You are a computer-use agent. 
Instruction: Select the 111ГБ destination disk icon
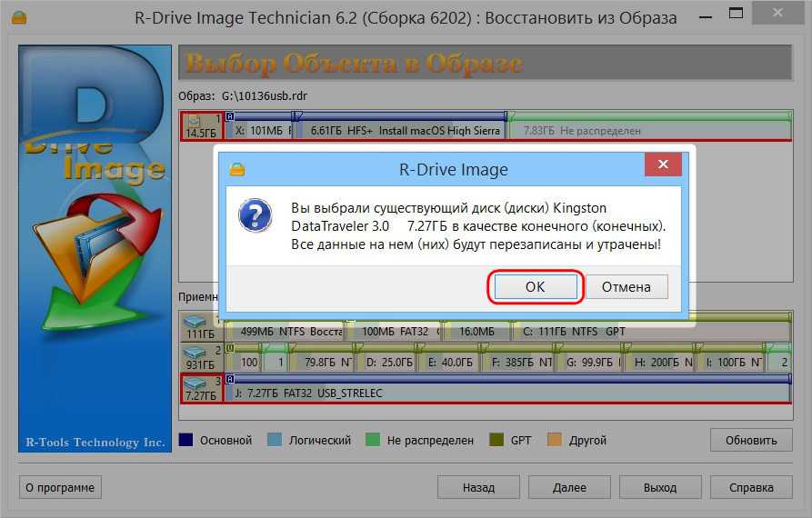(x=195, y=326)
